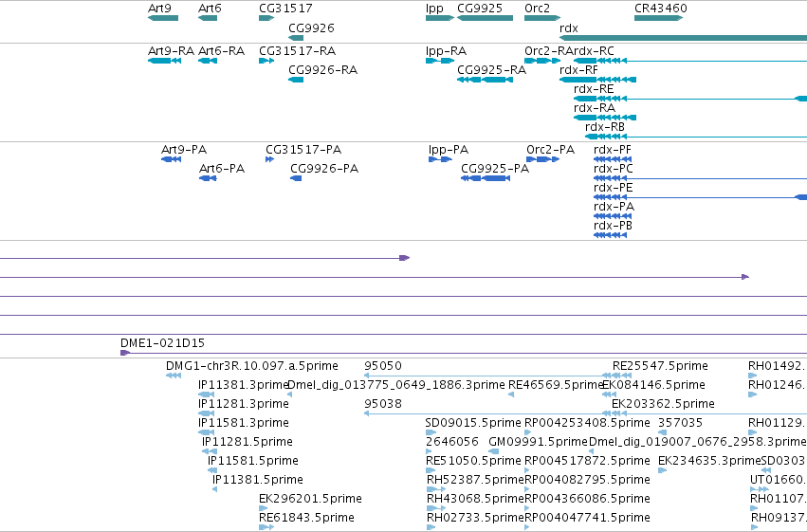Click the rdx-PE protein feature
The image size is (807, 532).
point(700,197)
